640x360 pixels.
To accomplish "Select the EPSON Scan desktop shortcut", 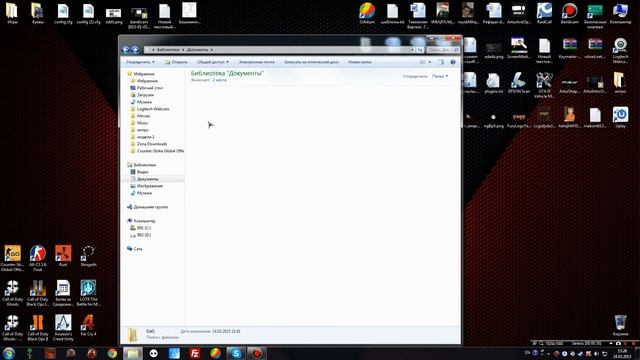I will [x=519, y=83].
